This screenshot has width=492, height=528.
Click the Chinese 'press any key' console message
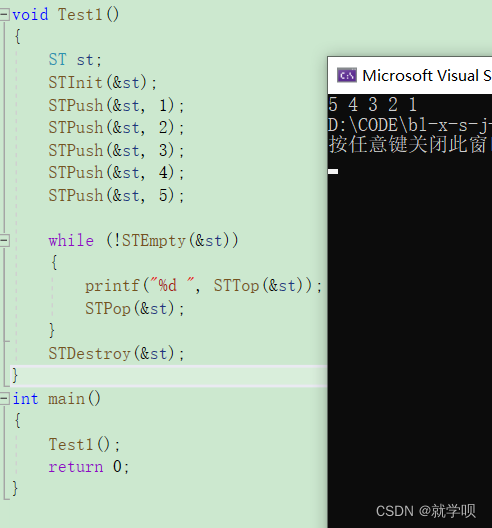click(410, 145)
